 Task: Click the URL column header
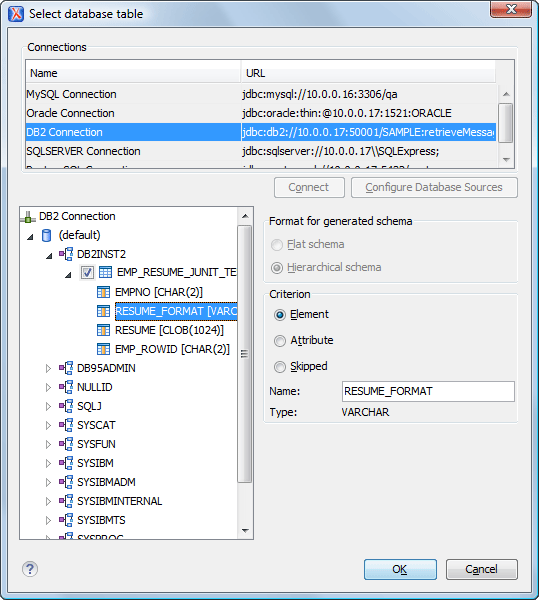(368, 73)
